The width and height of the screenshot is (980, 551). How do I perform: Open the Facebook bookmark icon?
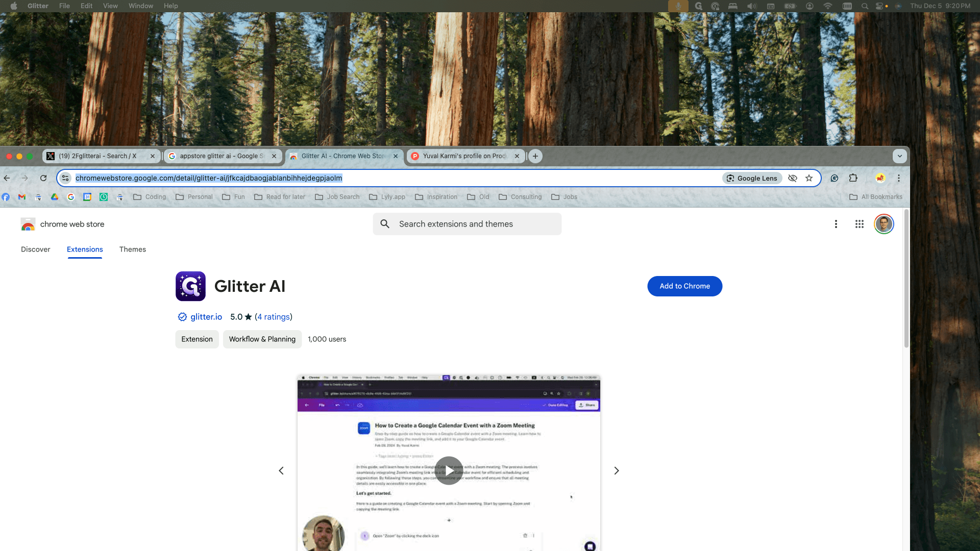pyautogui.click(x=6, y=197)
